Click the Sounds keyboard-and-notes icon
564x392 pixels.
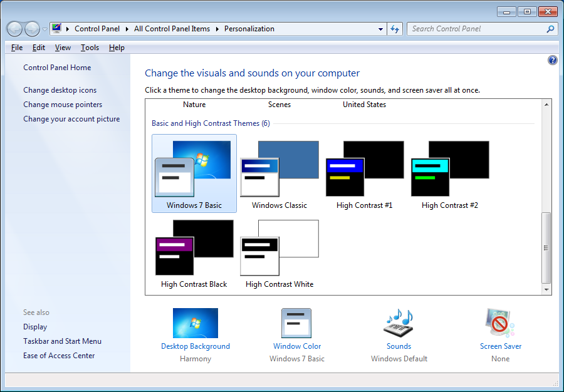(x=399, y=323)
